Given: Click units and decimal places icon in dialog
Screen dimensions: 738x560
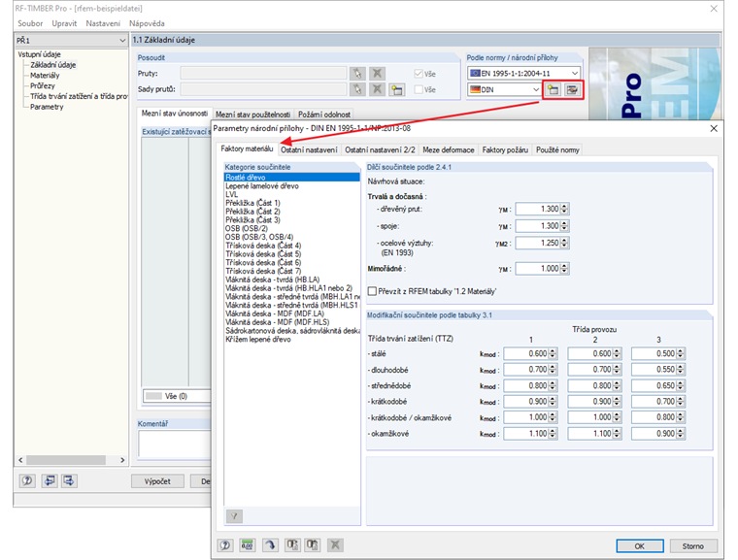Looking at the screenshot, I should click(x=247, y=545).
